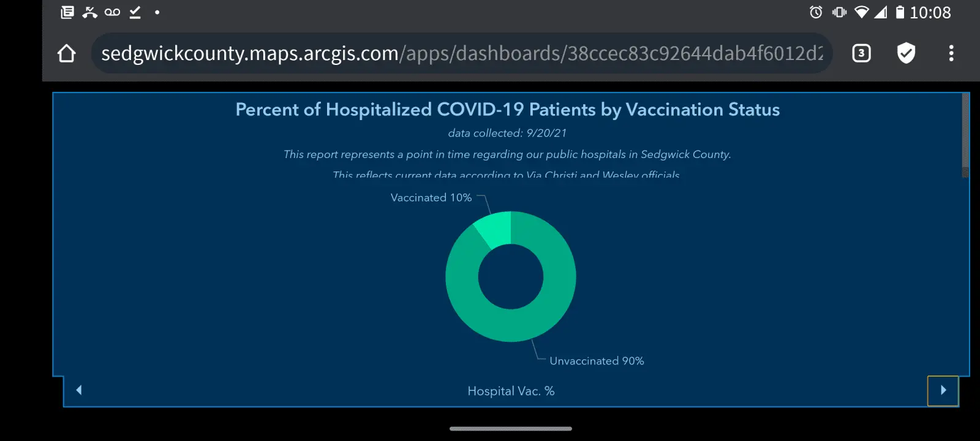Tap the missed call notification icon
980x441 pixels.
coord(90,12)
